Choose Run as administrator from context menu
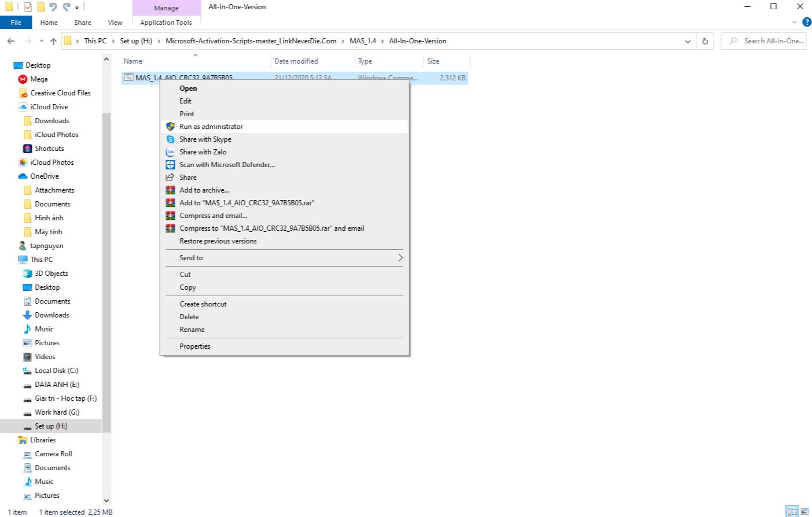 click(212, 126)
